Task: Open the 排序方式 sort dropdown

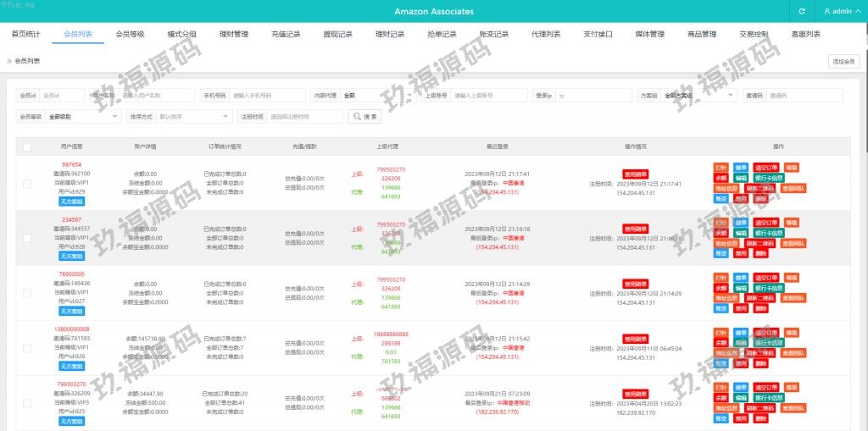Action: click(x=194, y=117)
